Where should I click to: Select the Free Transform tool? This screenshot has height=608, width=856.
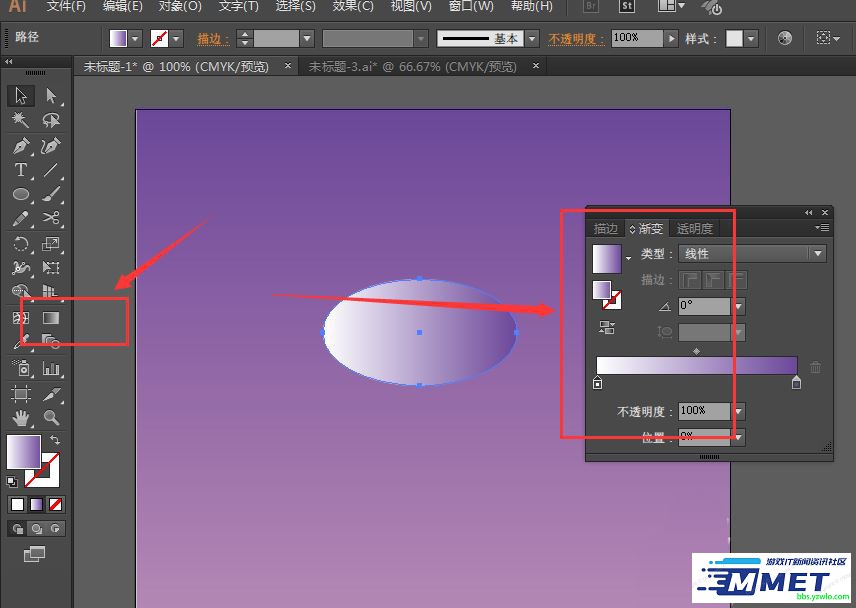[51, 267]
